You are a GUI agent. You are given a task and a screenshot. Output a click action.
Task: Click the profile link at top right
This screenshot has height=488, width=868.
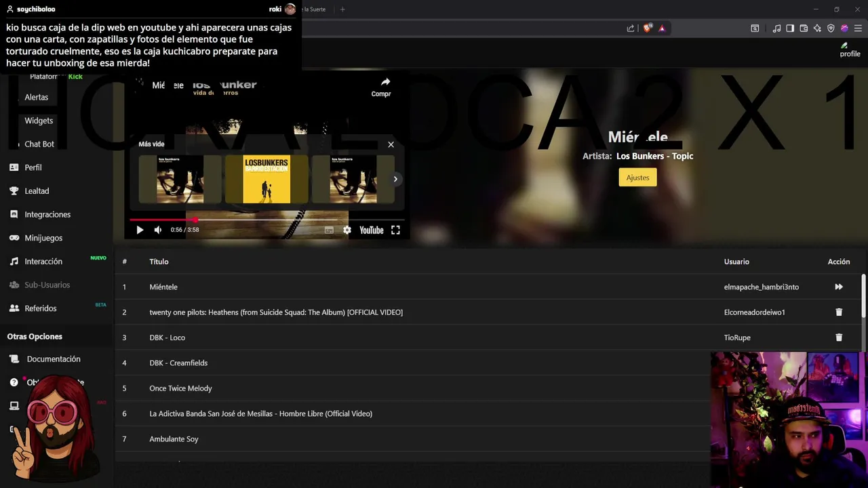click(x=850, y=50)
